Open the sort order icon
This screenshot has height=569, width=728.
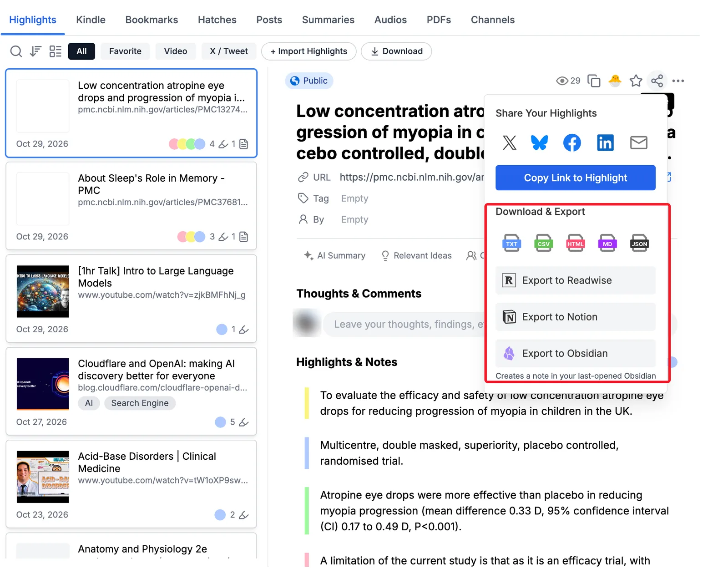click(x=35, y=51)
